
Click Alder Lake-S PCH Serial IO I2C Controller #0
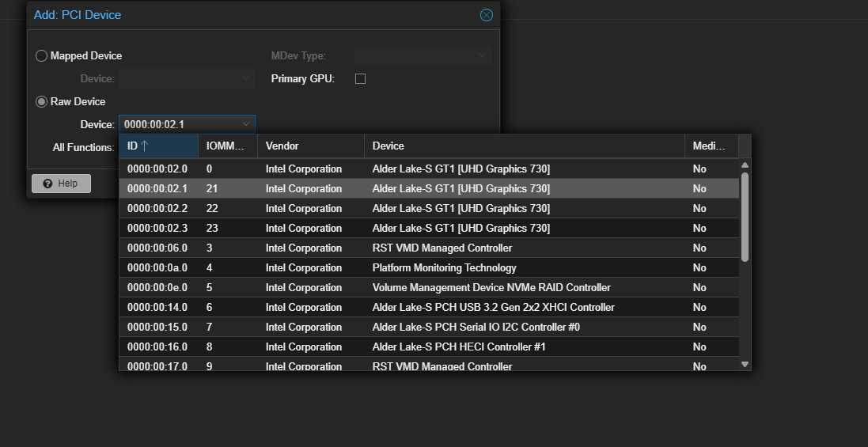[x=476, y=327]
